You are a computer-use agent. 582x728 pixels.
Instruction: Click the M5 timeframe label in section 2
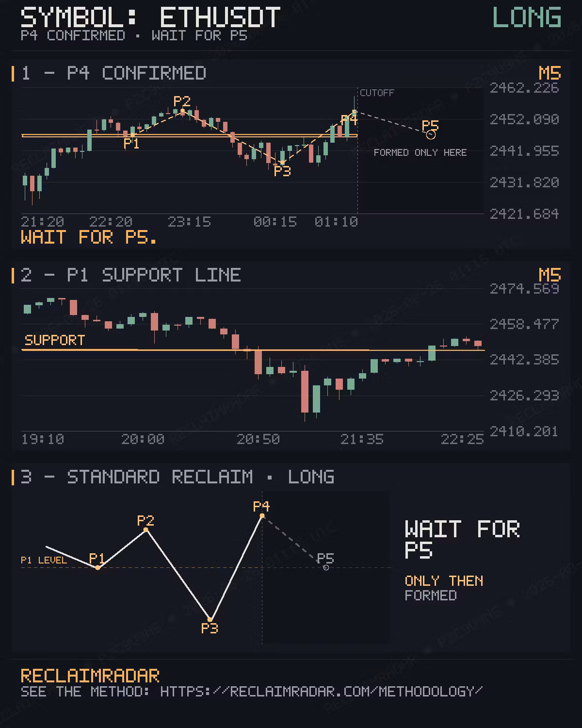[x=550, y=275]
